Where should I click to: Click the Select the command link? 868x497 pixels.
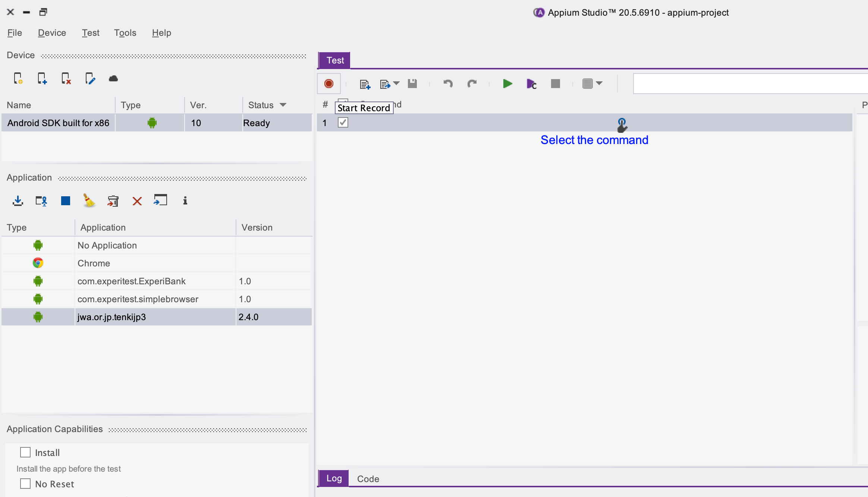click(594, 140)
